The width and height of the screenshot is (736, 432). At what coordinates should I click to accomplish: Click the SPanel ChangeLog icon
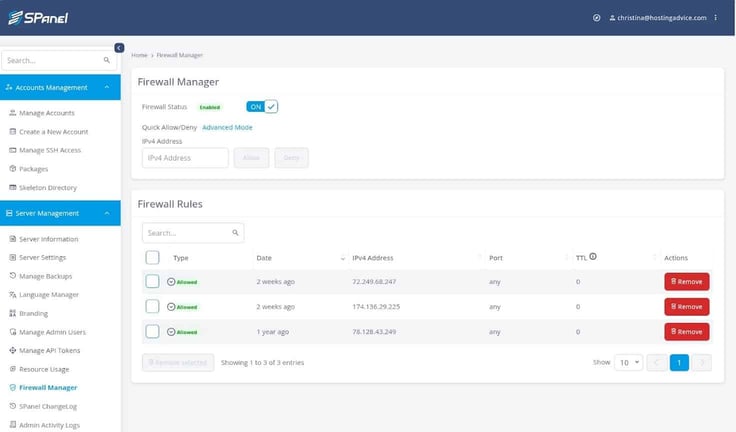(x=13, y=406)
